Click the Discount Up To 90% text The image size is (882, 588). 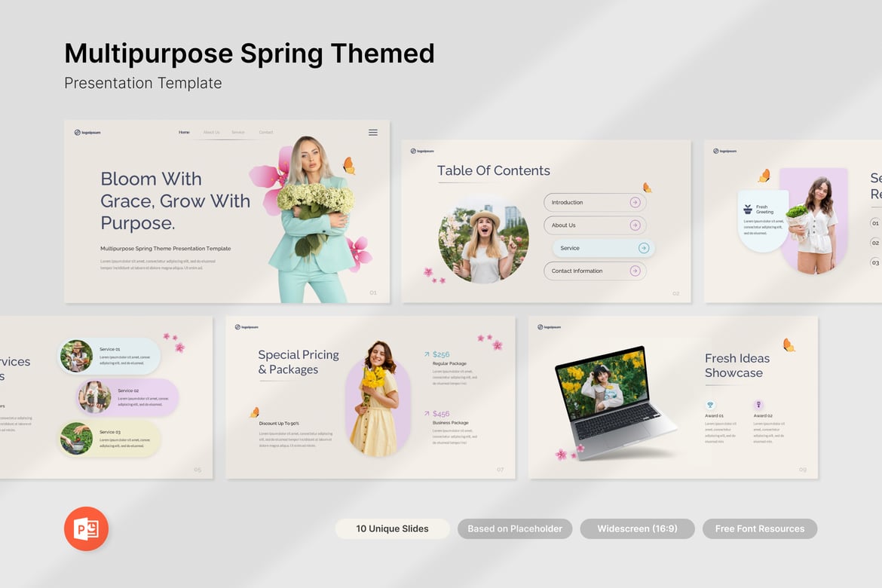279,423
